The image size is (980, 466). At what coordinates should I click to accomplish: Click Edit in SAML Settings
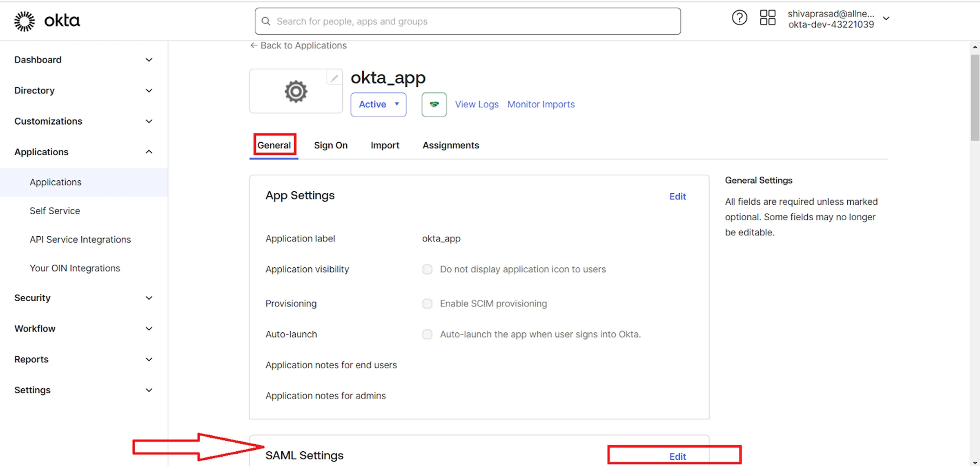coord(677,457)
